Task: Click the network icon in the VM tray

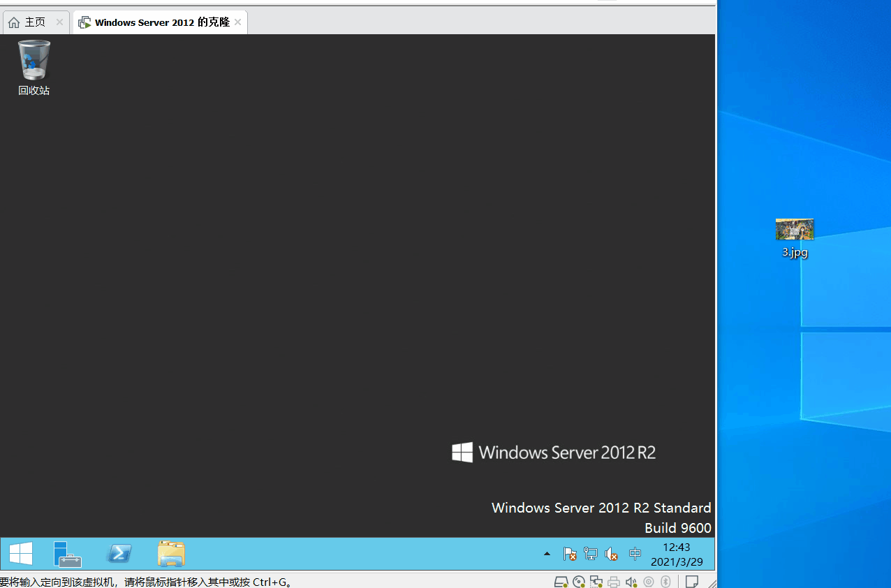Action: [591, 554]
